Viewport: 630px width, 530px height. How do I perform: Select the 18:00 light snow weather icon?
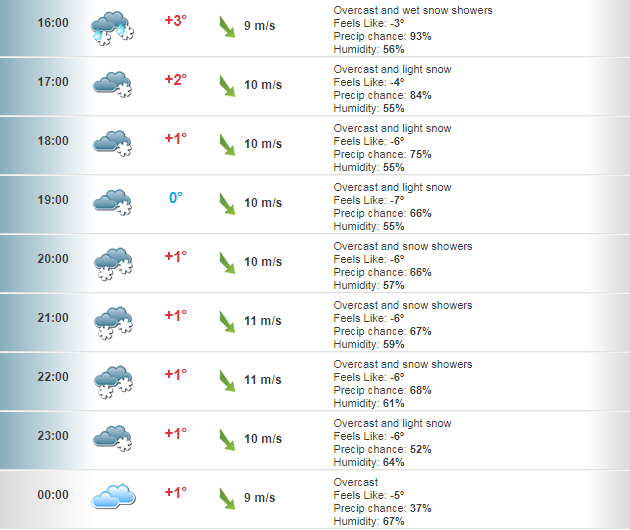click(x=112, y=143)
